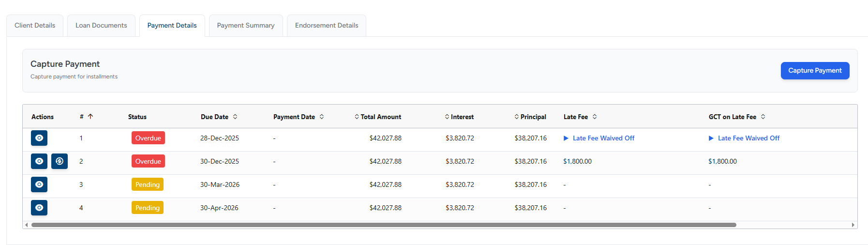The height and width of the screenshot is (245, 868).
Task: View details of installment 1
Action: point(39,138)
